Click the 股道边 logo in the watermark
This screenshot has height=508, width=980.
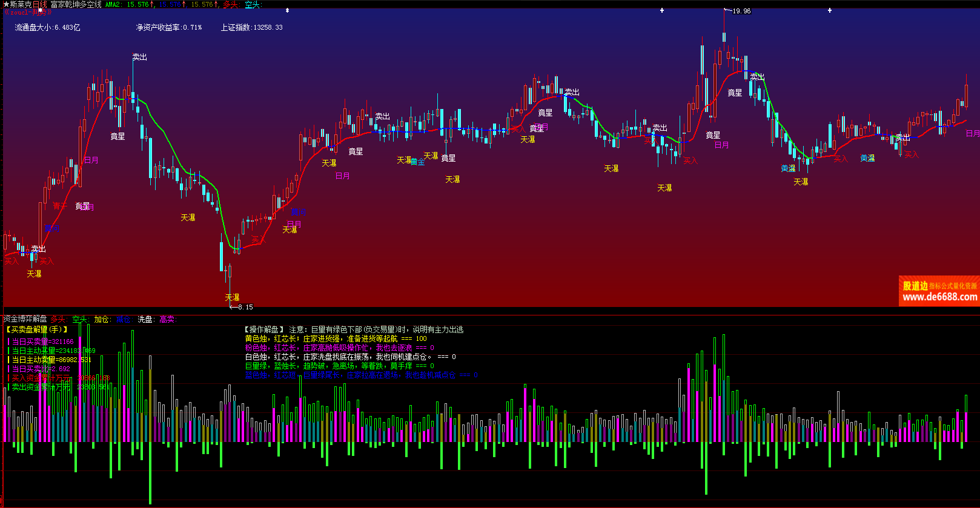tap(915, 286)
